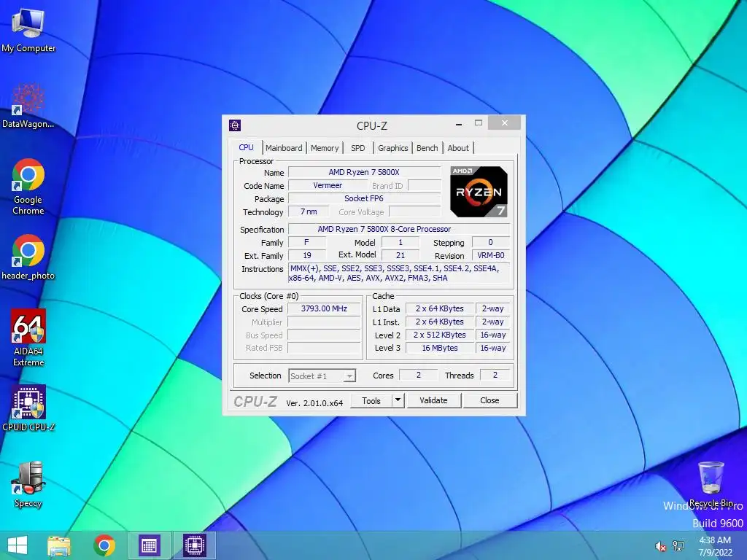The height and width of the screenshot is (560, 747).
Task: Click the network tray icon
Action: [678, 546]
